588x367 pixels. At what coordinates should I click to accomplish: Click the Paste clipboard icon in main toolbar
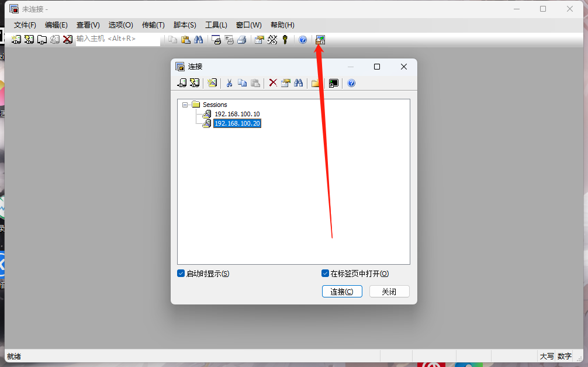point(186,39)
